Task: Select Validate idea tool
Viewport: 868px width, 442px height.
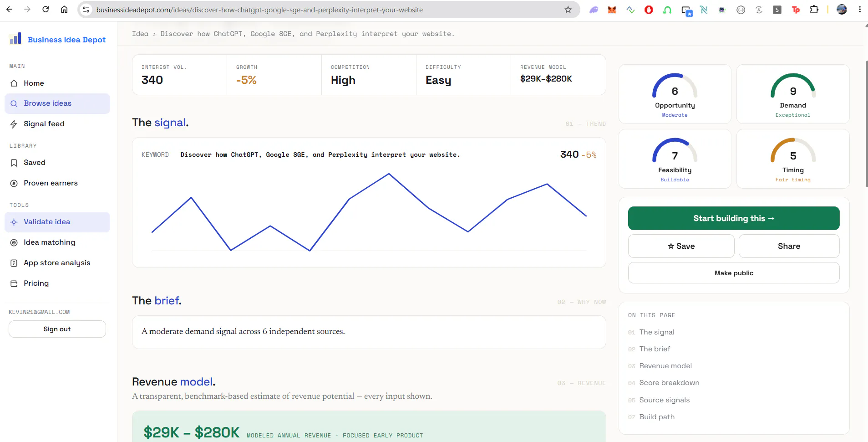Action: click(57, 222)
